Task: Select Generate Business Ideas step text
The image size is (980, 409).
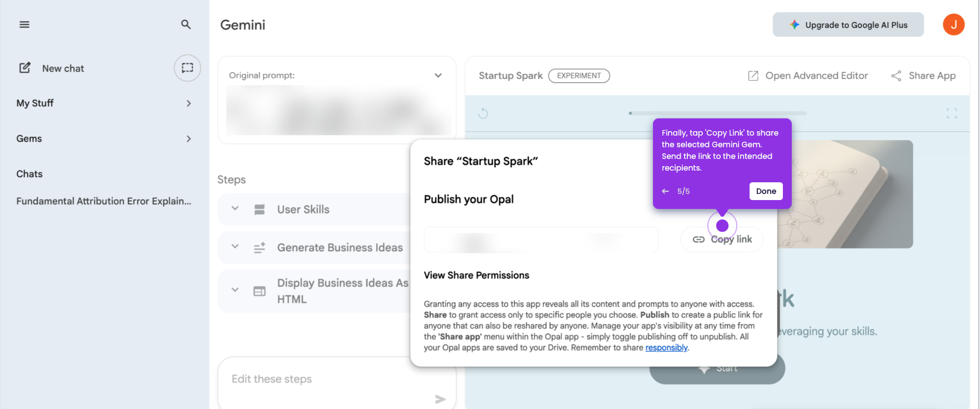Action: [x=340, y=248]
